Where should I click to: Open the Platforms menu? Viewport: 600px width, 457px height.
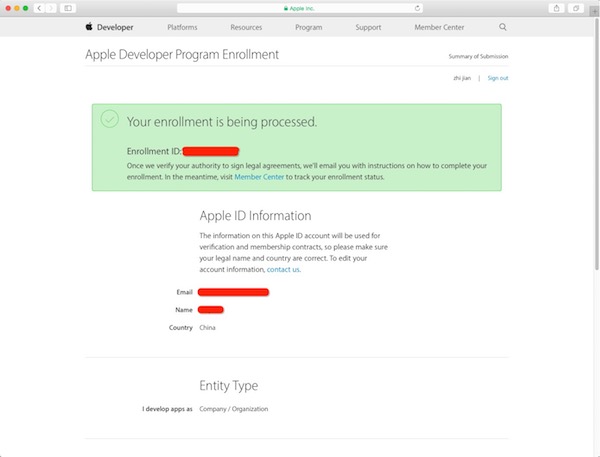click(x=182, y=27)
